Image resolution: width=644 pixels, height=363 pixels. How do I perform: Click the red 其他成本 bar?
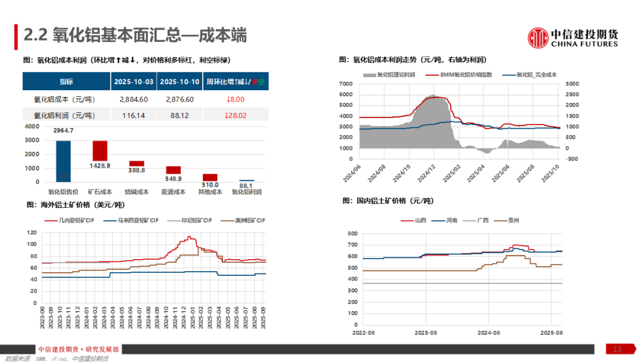[210, 177]
